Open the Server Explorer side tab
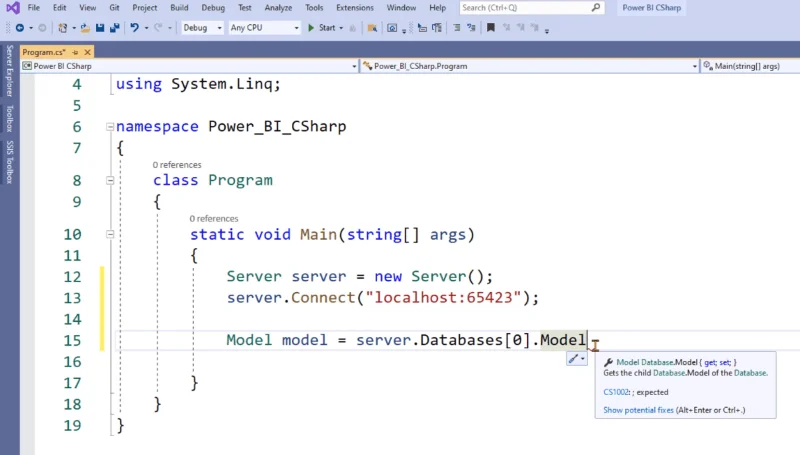Screen dimensions: 800x455 [10, 70]
